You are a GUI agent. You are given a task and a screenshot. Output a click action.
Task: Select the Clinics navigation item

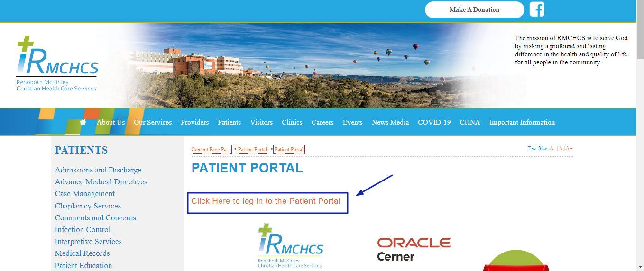[292, 122]
